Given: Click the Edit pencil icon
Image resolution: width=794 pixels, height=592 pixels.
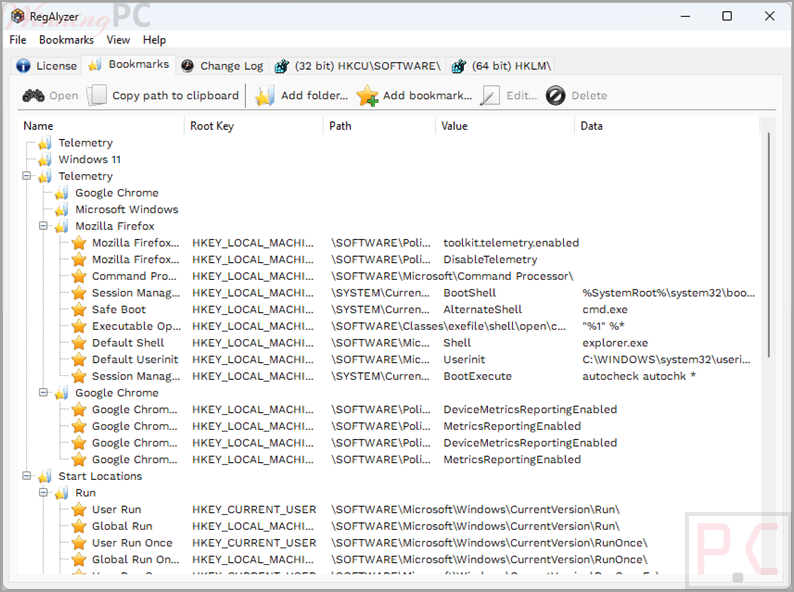Looking at the screenshot, I should [490, 95].
